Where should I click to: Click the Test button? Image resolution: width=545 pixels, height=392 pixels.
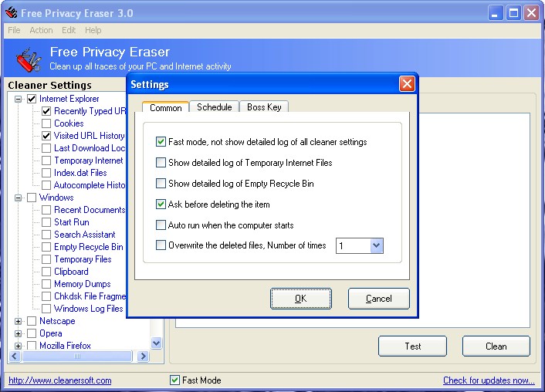[x=412, y=346]
